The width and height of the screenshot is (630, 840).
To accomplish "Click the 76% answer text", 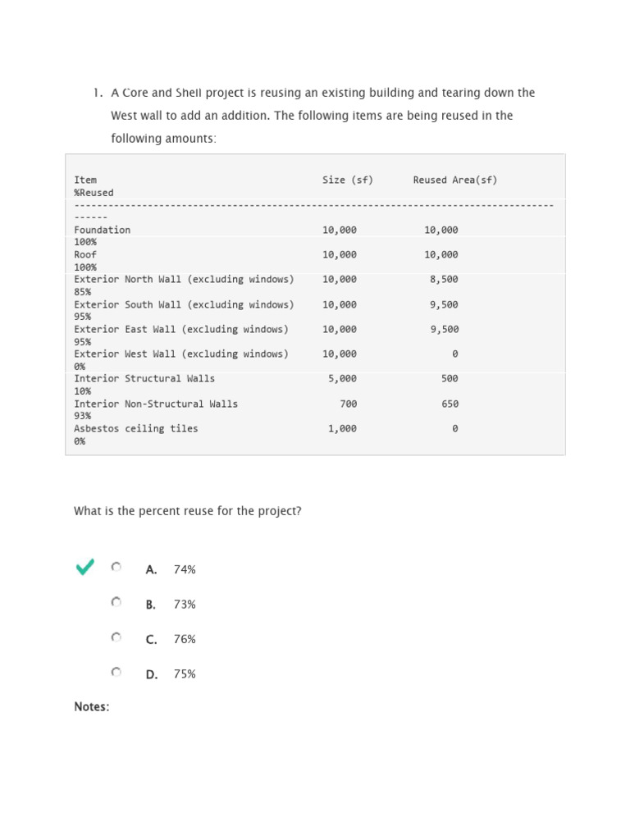I will (185, 639).
